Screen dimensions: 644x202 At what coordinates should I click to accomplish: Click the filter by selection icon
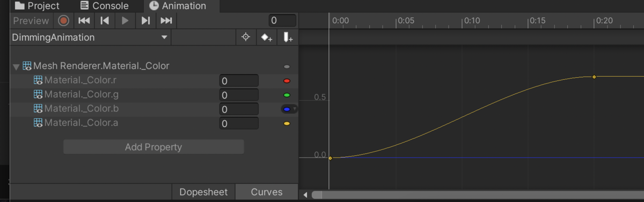pos(246,38)
